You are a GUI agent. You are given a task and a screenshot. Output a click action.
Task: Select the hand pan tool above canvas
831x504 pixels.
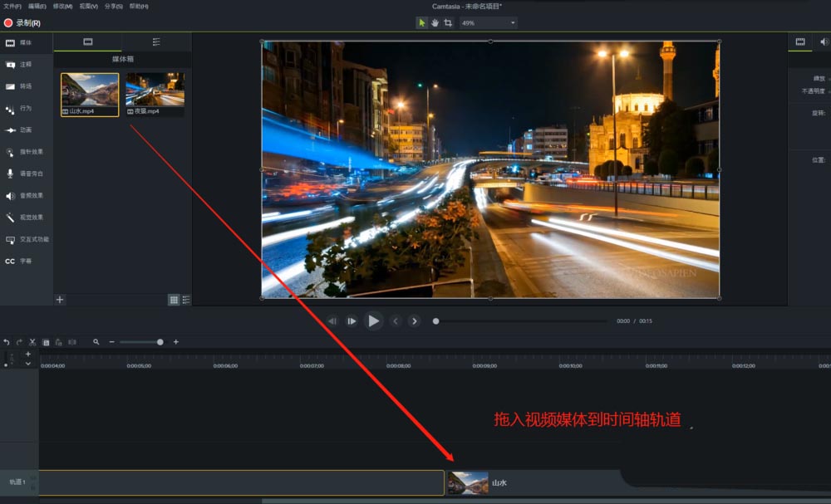pos(435,23)
